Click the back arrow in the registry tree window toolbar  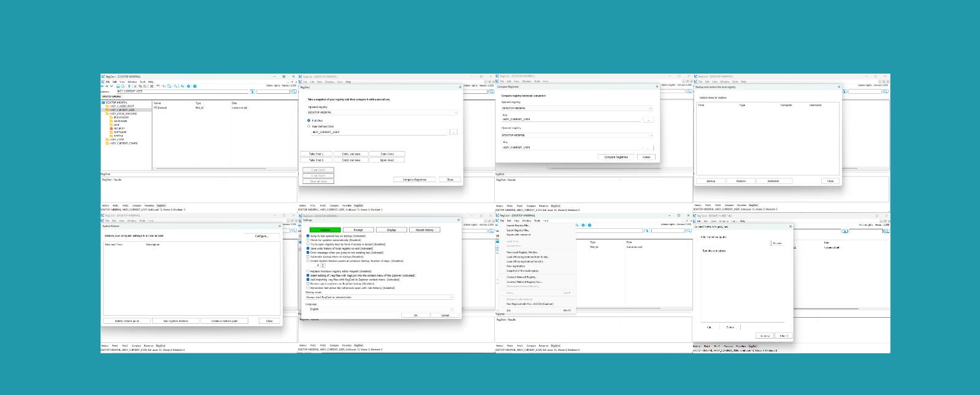102,86
